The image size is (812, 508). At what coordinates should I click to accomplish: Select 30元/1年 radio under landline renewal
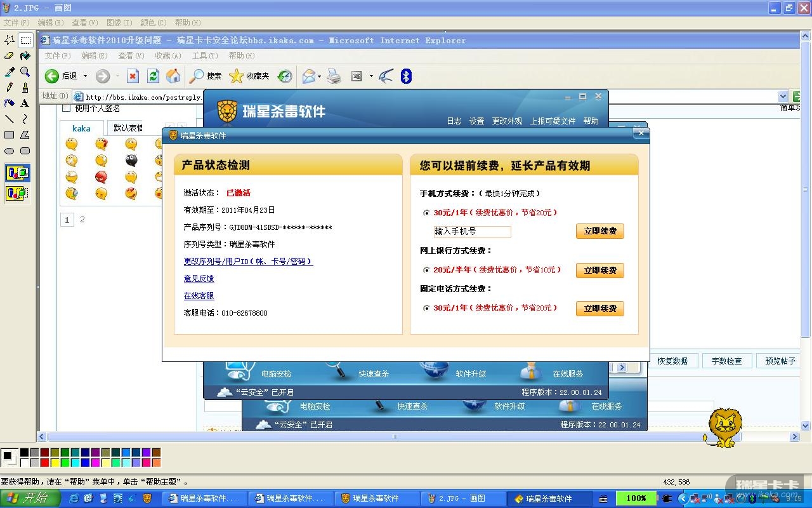[x=426, y=308]
